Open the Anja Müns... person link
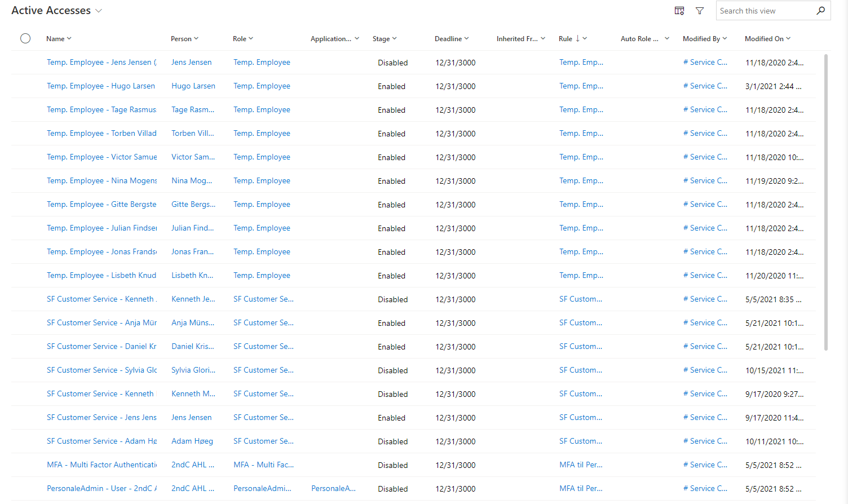848x504 pixels. click(x=193, y=322)
